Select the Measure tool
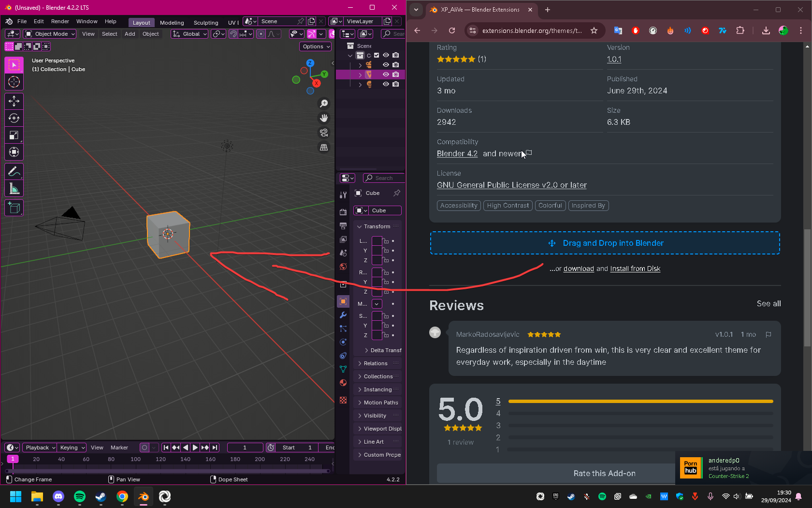This screenshot has height=508, width=812. coord(14,189)
